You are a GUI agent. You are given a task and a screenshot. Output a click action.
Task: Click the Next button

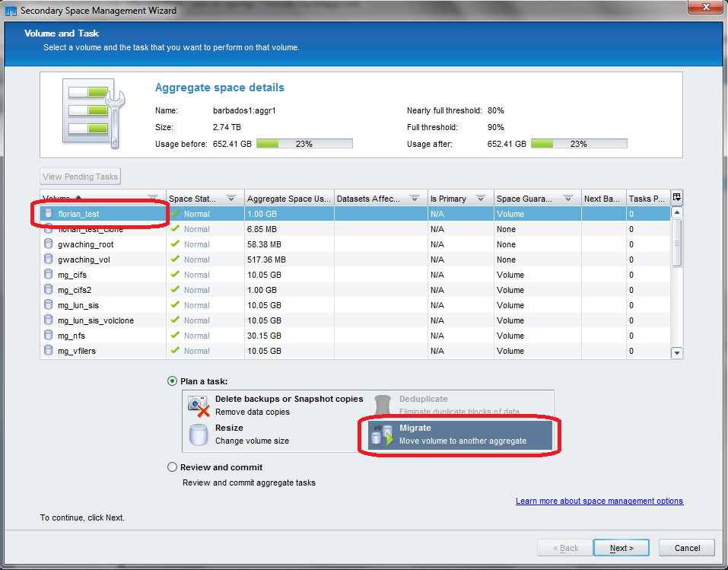pos(622,548)
